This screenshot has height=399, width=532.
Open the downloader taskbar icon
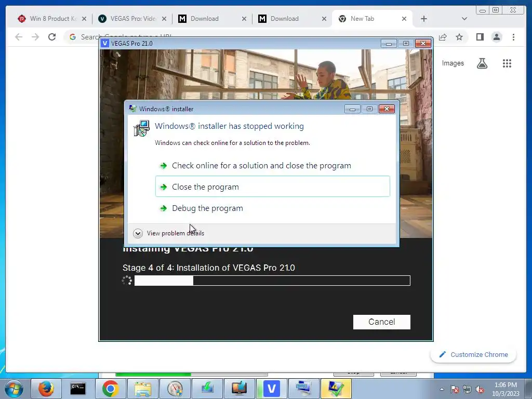pos(207,389)
